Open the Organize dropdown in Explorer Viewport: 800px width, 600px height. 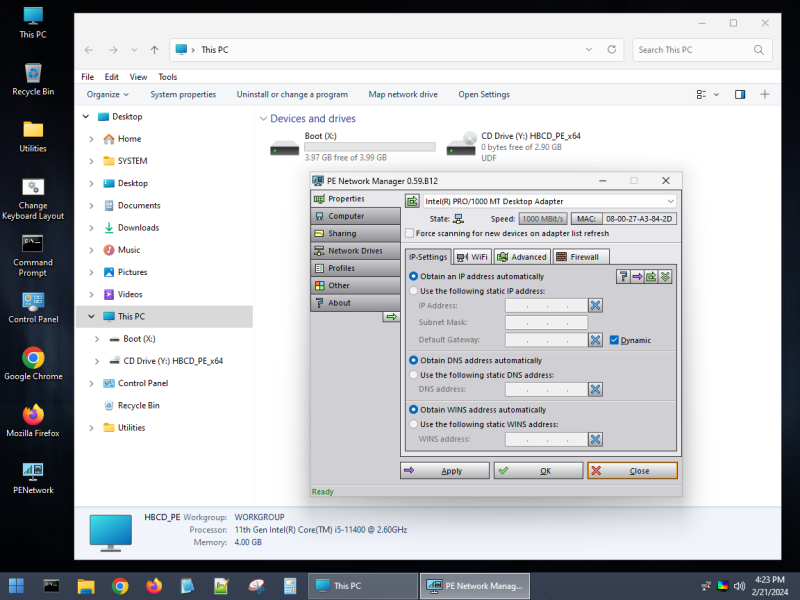point(107,94)
